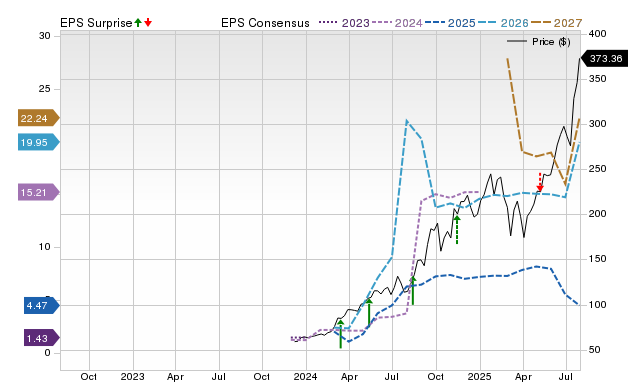Click the green up-arrow in EPS Surprise legend

138,22
